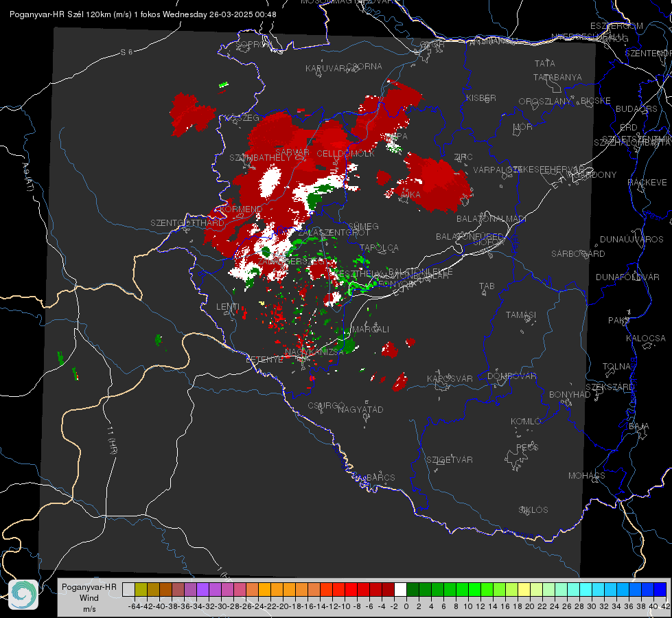The width and height of the screenshot is (672, 618).
Task: Click the NAGYKANIZSA city label
Action: [314, 352]
